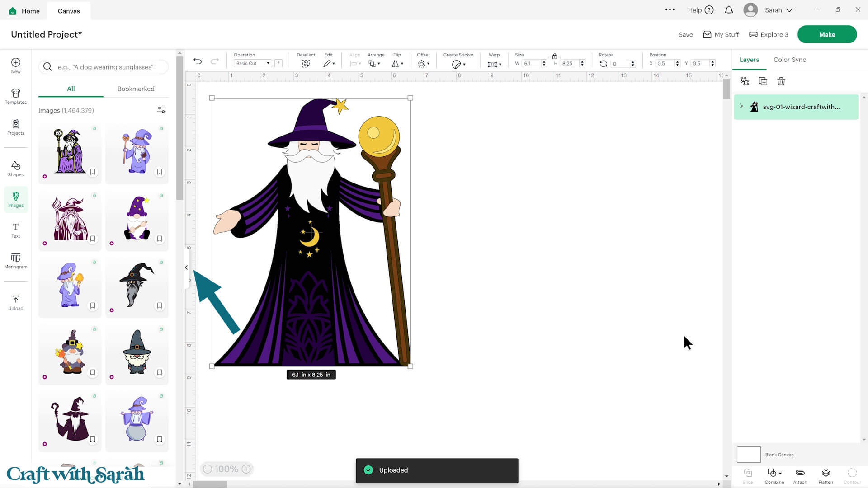Open the Monogram maker

click(x=15, y=261)
